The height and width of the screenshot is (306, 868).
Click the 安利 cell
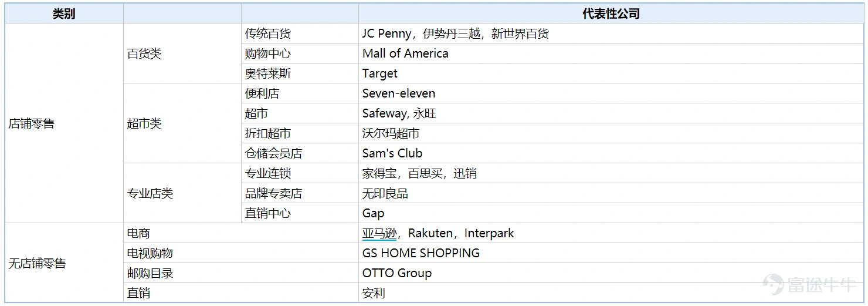611,292
